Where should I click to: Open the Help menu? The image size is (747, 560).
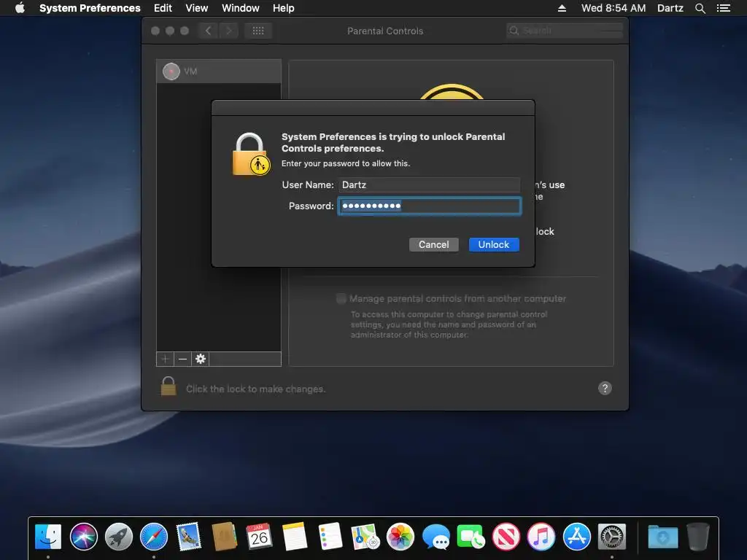pos(284,8)
